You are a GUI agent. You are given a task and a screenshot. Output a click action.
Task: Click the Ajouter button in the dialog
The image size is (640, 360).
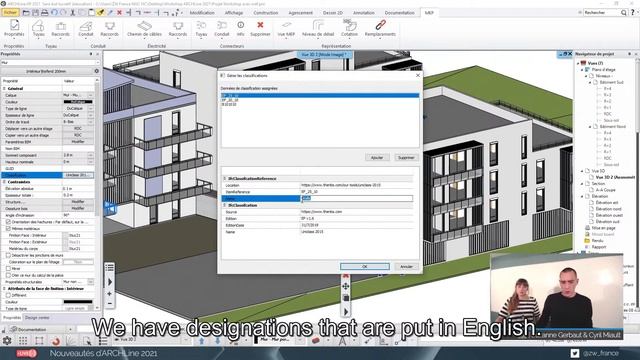(377, 158)
